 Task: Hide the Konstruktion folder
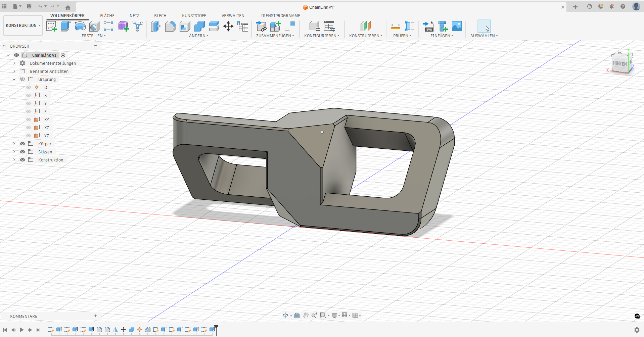point(22,160)
